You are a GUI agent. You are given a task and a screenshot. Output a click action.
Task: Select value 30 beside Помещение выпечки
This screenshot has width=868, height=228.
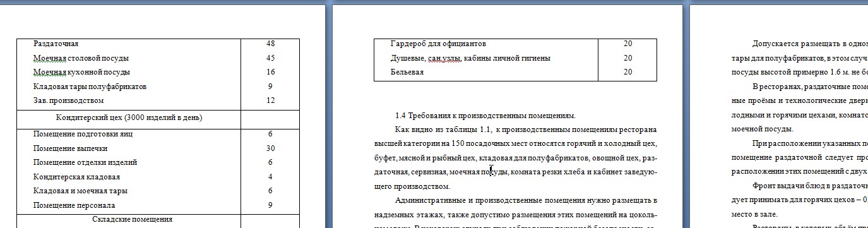271,148
